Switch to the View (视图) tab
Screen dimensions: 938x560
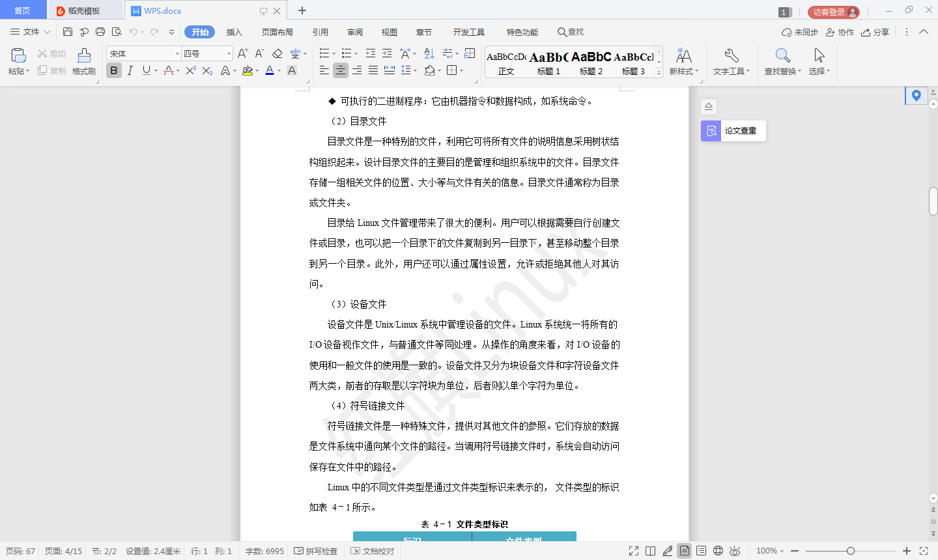[x=390, y=32]
